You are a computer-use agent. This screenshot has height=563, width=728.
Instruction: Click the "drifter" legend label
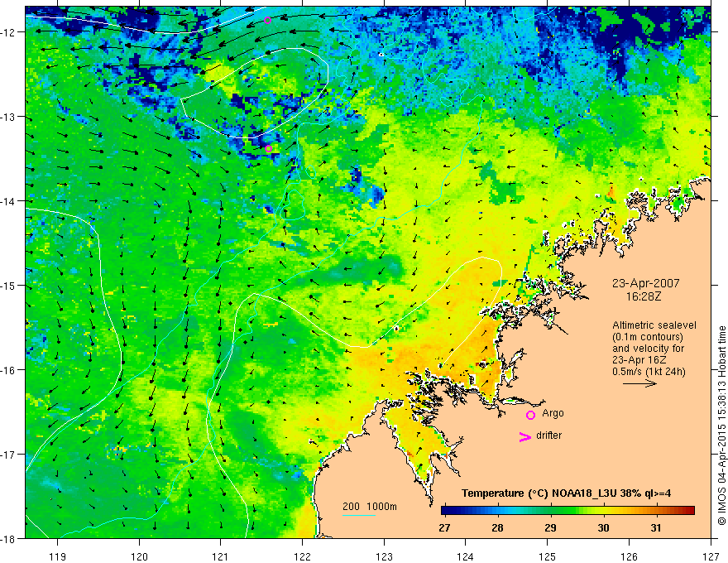coord(548,435)
